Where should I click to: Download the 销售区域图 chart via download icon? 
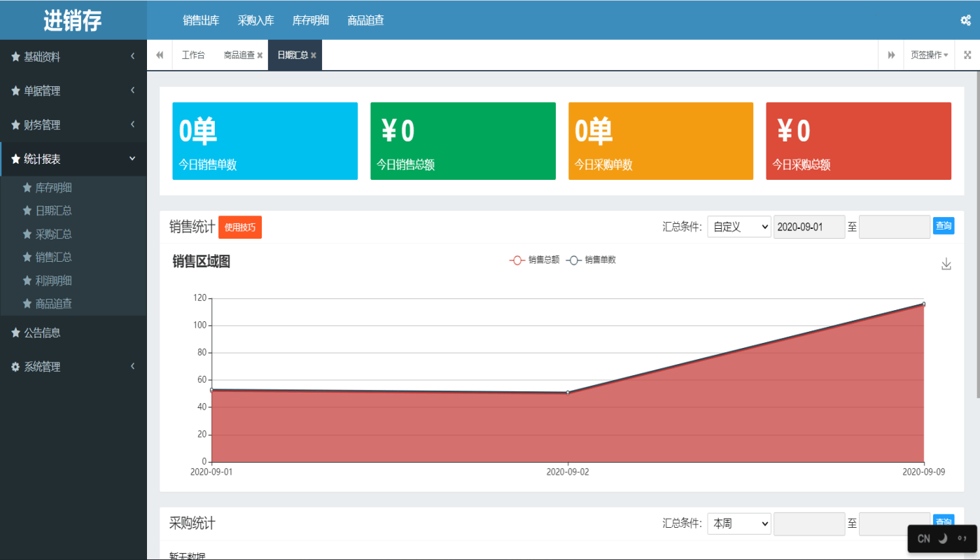click(x=946, y=264)
